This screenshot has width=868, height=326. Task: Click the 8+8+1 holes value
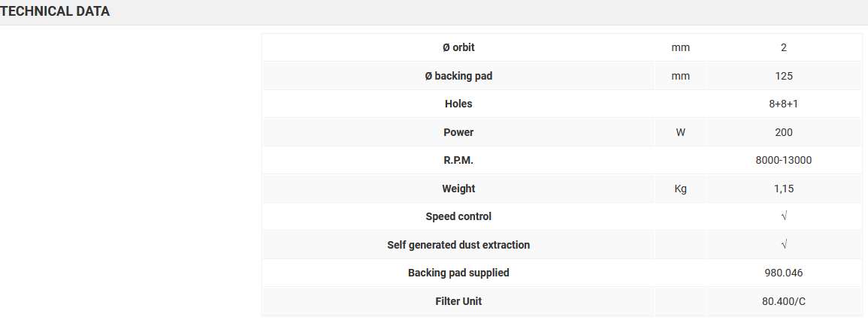[x=784, y=104]
